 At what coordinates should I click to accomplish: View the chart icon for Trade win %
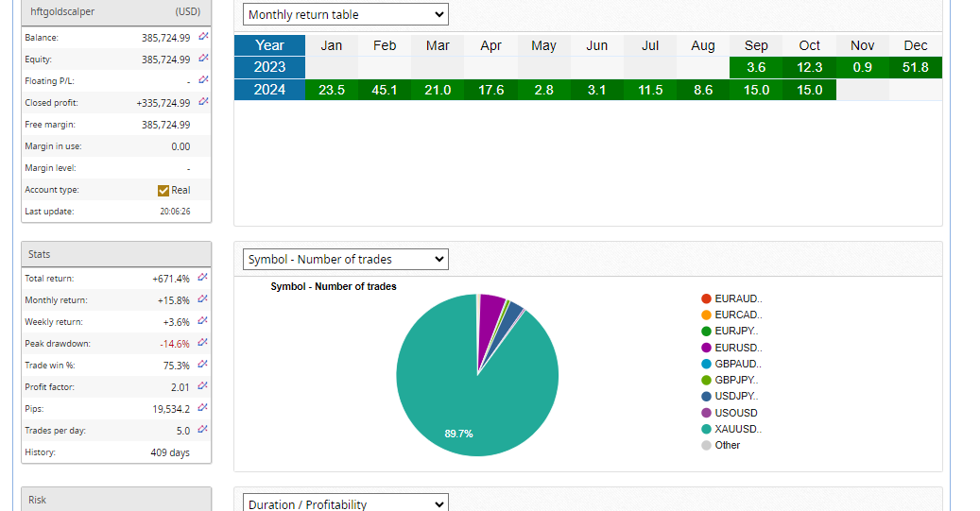tap(203, 365)
